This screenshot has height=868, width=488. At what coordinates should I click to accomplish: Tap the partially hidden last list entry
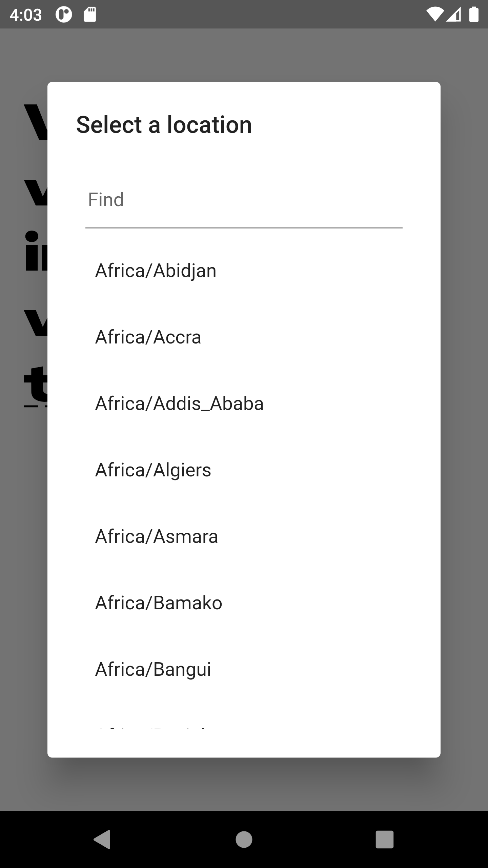tap(244, 716)
